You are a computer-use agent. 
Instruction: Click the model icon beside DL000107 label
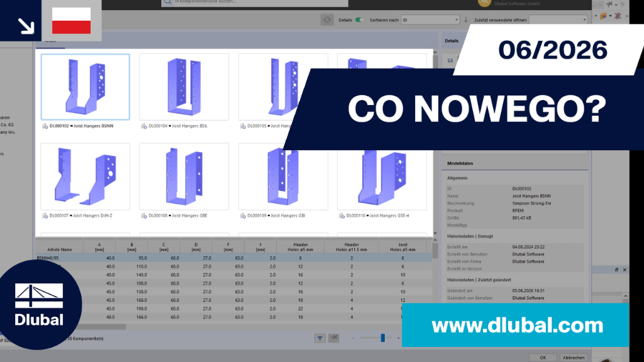click(x=45, y=216)
